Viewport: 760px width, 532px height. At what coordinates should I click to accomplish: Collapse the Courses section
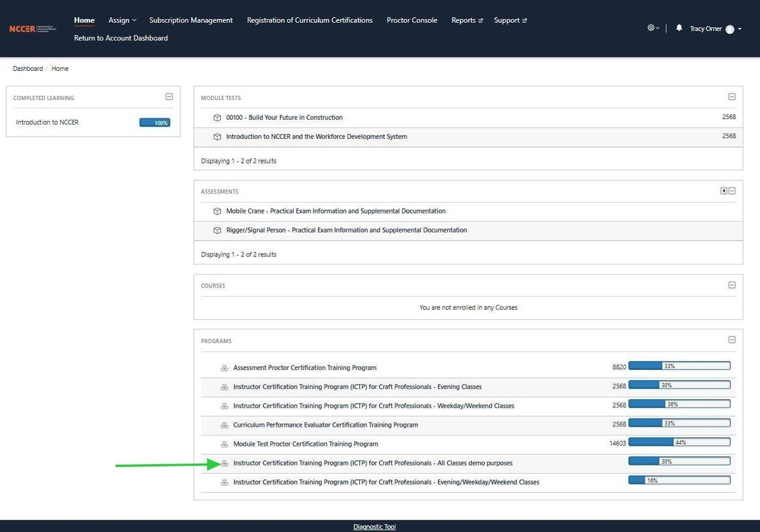732,285
